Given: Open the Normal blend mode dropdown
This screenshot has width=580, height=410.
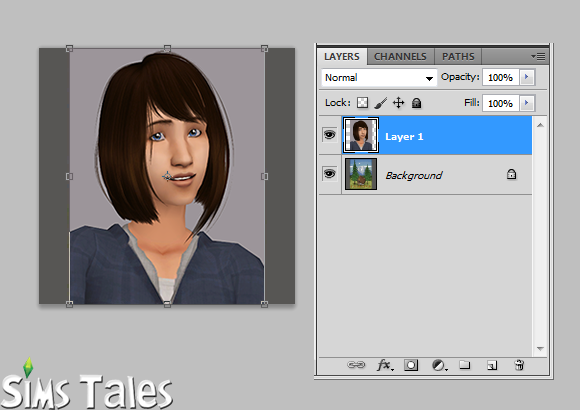Looking at the screenshot, I should pyautogui.click(x=379, y=78).
